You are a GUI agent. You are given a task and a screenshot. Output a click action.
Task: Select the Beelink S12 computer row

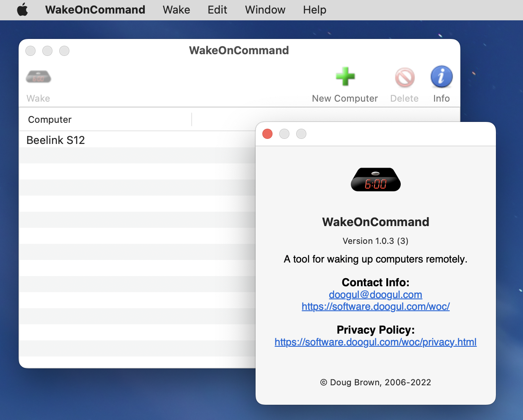point(127,140)
